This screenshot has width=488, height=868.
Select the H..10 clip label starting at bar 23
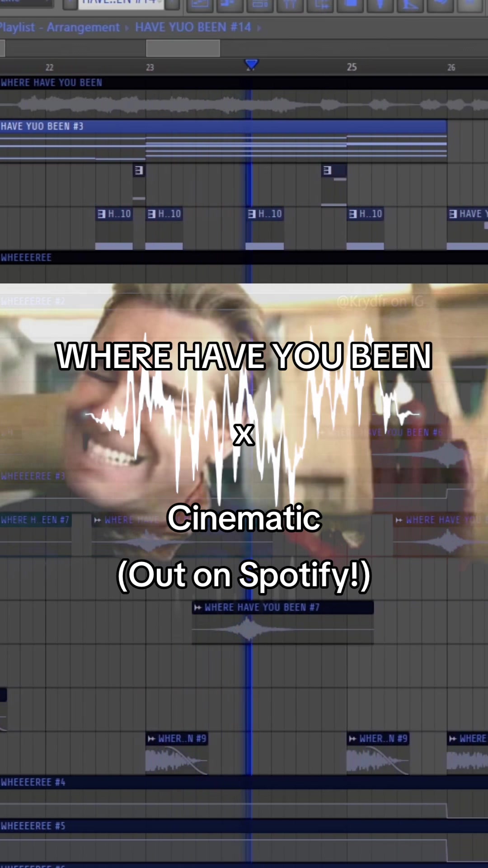pyautogui.click(x=169, y=214)
